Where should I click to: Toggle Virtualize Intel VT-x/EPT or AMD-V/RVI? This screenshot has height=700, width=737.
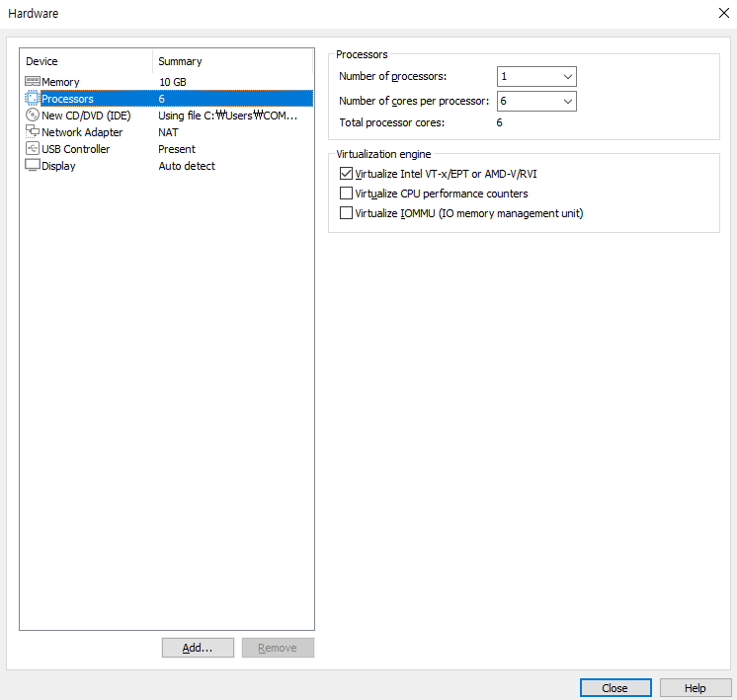[346, 174]
